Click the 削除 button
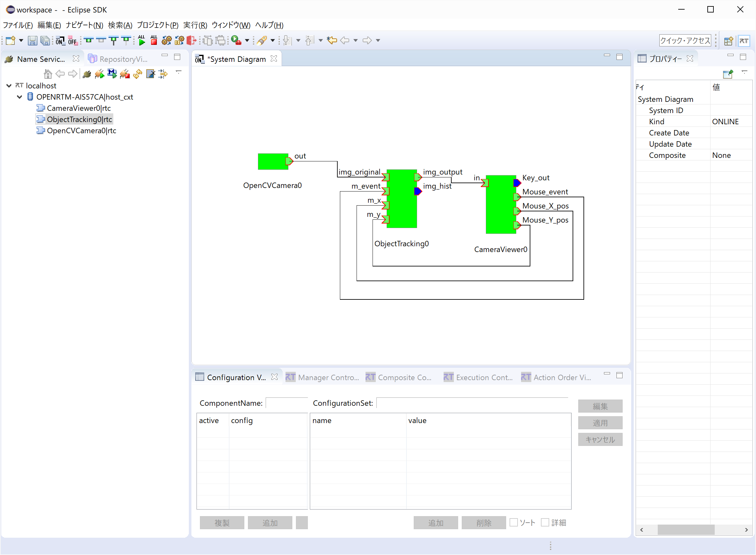The width and height of the screenshot is (756, 555). point(483,523)
